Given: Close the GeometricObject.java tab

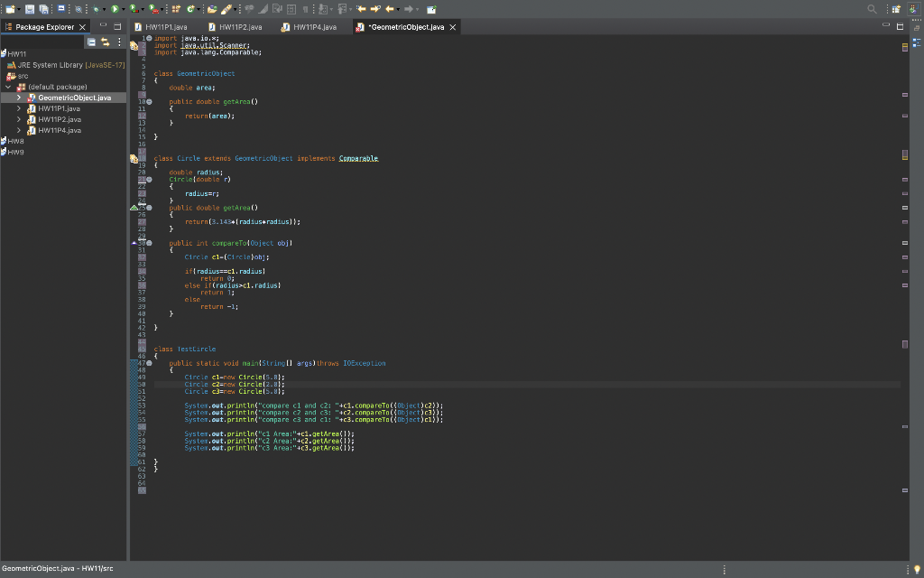Looking at the screenshot, I should [x=453, y=27].
